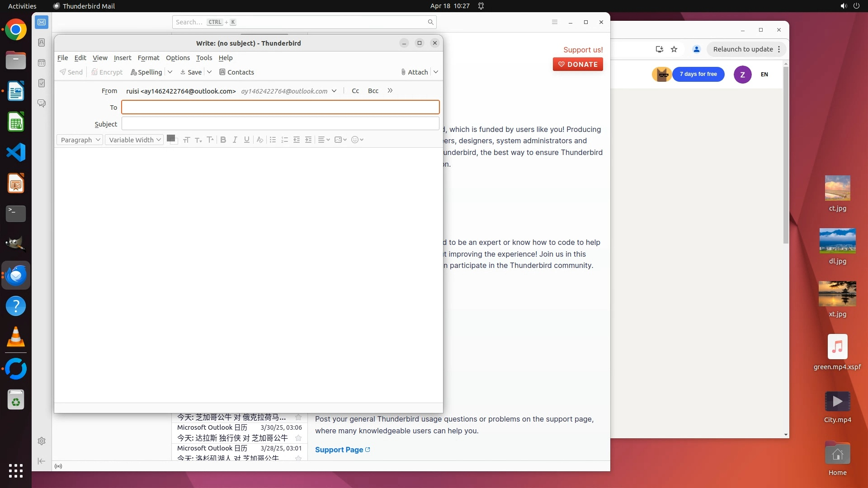Open the insert image menu icon
868x488 pixels.
[340, 140]
